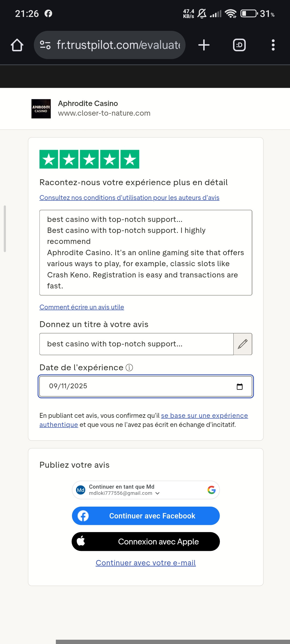This screenshot has height=644, width=290.
Task: Click Continuer avec Facebook button
Action: 146,516
